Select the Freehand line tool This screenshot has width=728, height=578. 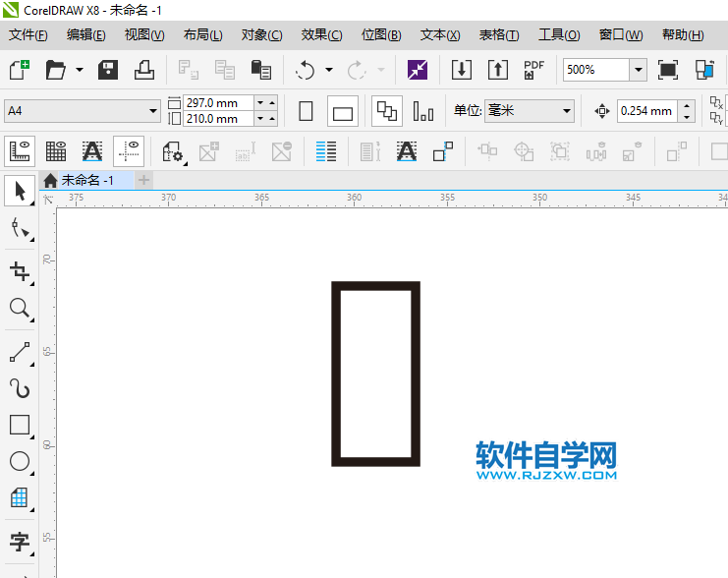tap(20, 352)
